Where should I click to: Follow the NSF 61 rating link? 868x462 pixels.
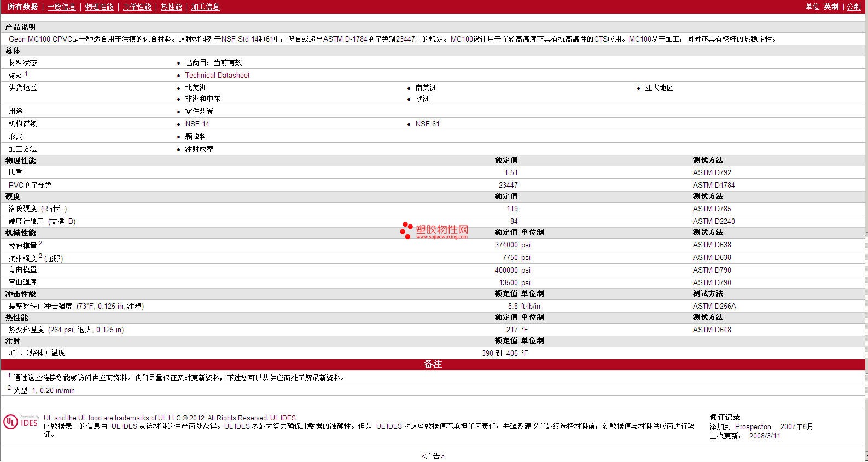427,124
